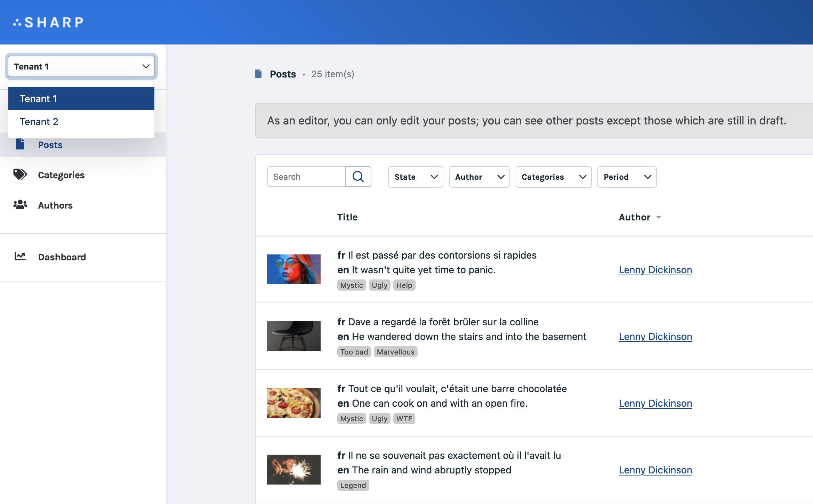Click the black chair post thumbnail
Screen dimensions: 813x504
click(x=293, y=336)
